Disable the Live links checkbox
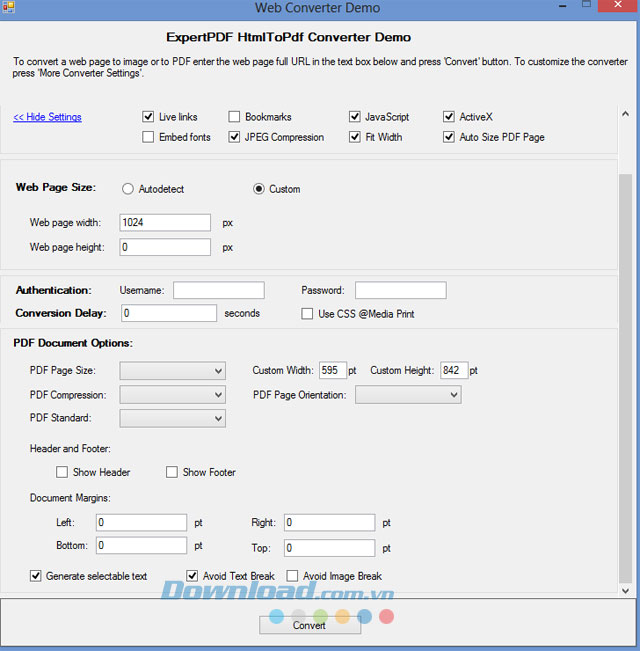The height and width of the screenshot is (651, 640). (148, 117)
